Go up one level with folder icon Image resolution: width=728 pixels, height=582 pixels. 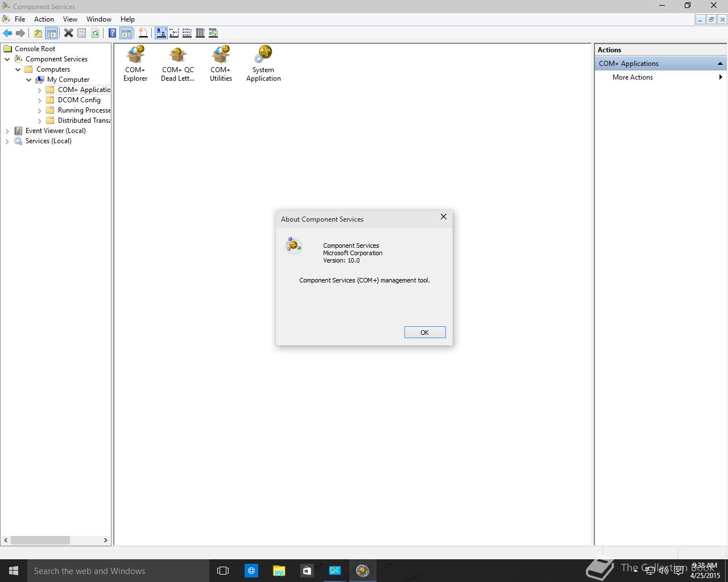pos(38,33)
